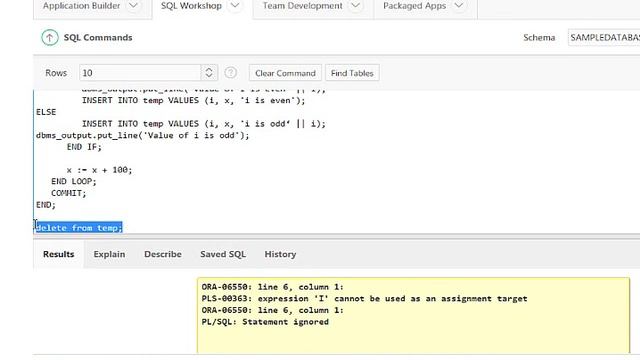Open the Application Builder tab
Screen dimensions: 640x360
82,6
